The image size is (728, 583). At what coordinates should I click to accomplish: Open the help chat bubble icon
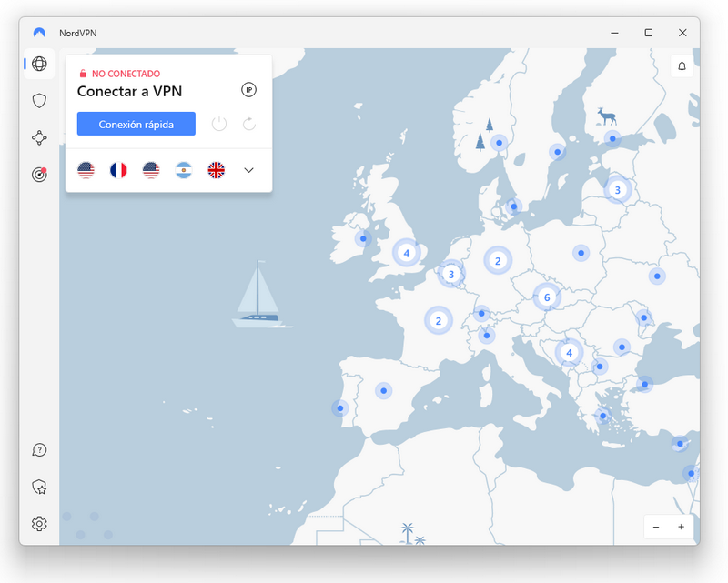tap(39, 450)
